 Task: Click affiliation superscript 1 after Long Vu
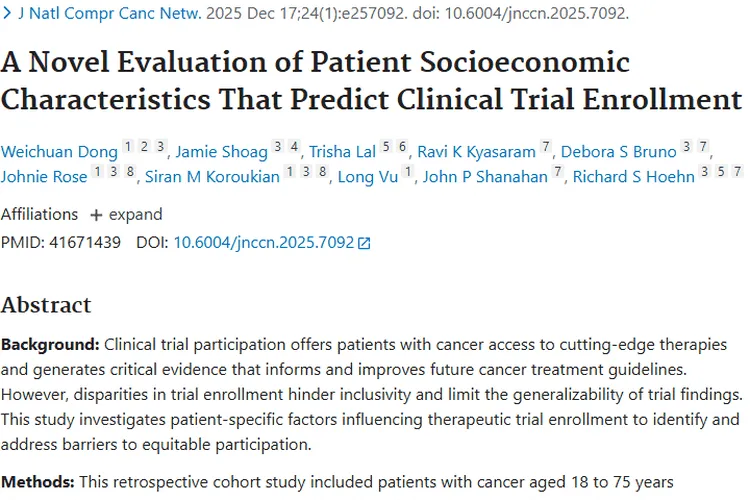[408, 173]
